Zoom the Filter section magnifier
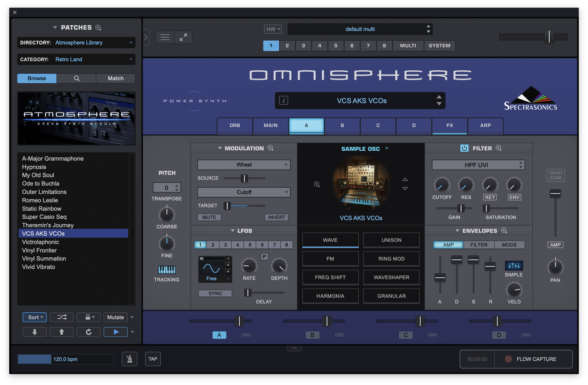 pyautogui.click(x=498, y=148)
